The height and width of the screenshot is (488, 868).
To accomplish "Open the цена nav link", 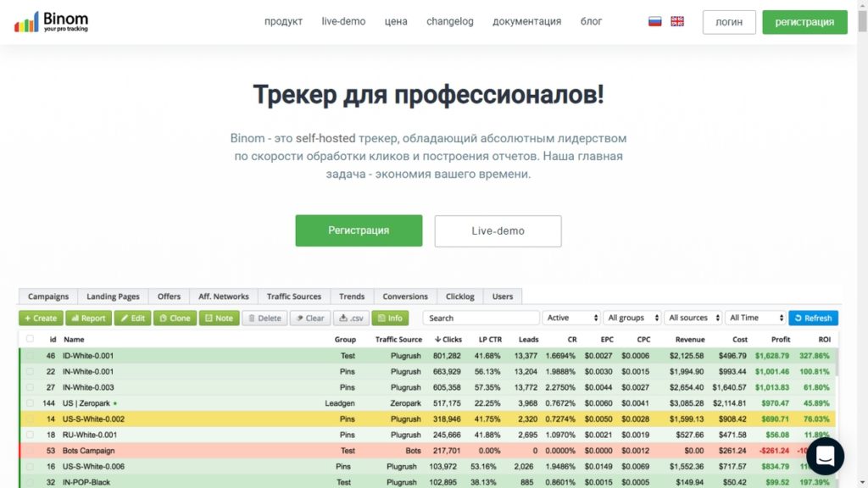I will pyautogui.click(x=396, y=21).
